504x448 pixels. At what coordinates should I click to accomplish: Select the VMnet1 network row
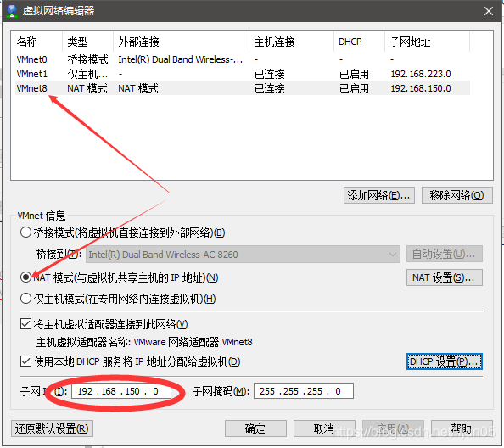(x=243, y=74)
